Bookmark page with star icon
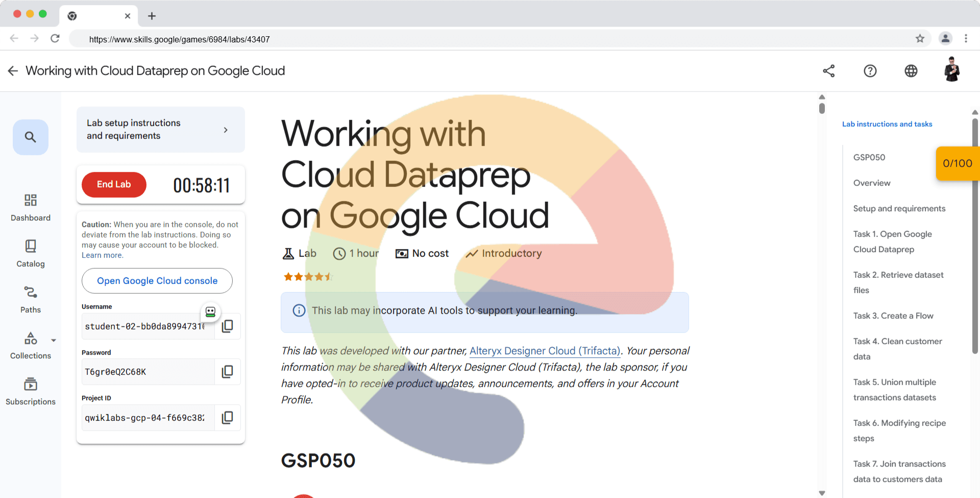This screenshot has width=980, height=498. pos(920,38)
